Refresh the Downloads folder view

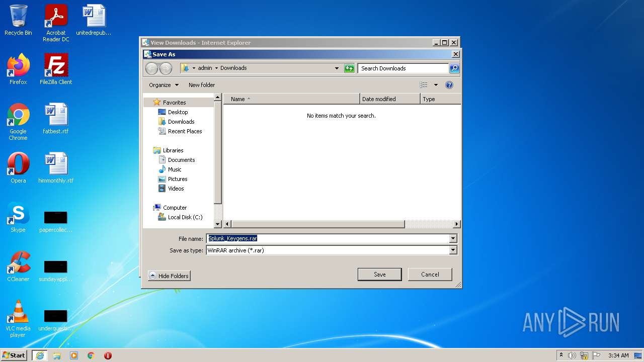point(349,68)
